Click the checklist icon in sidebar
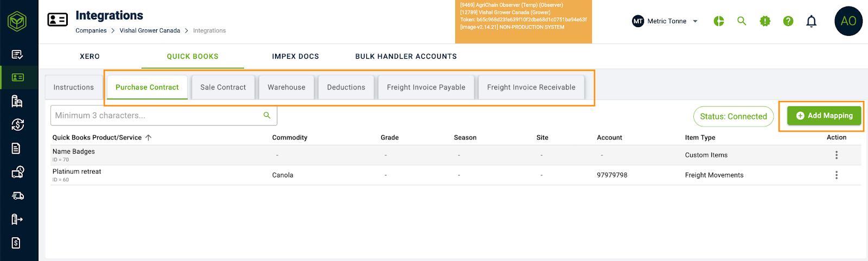This screenshot has width=868, height=261. point(17,54)
